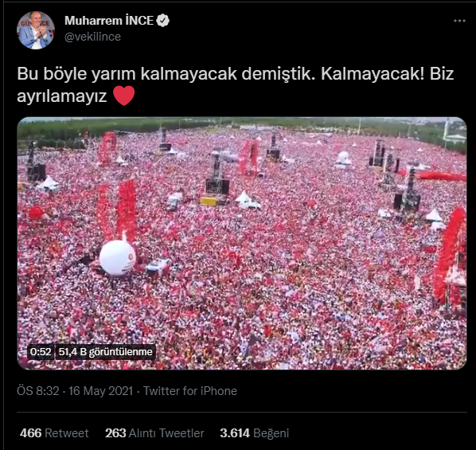Click the verified badge next to the name
The height and width of the screenshot is (450, 476).
click(x=163, y=21)
